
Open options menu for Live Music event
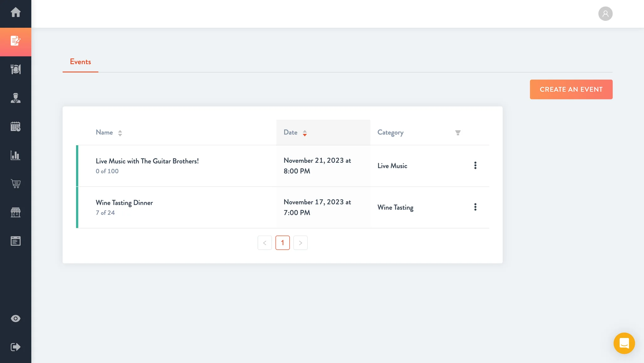coord(475,166)
